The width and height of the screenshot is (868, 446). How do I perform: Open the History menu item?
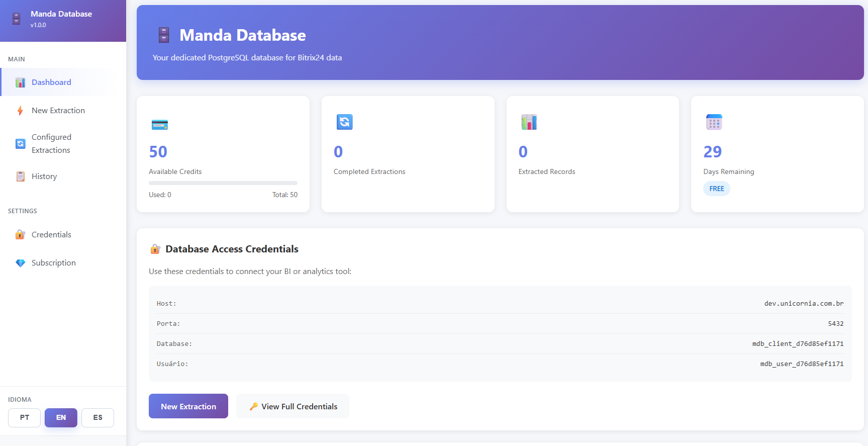44,176
